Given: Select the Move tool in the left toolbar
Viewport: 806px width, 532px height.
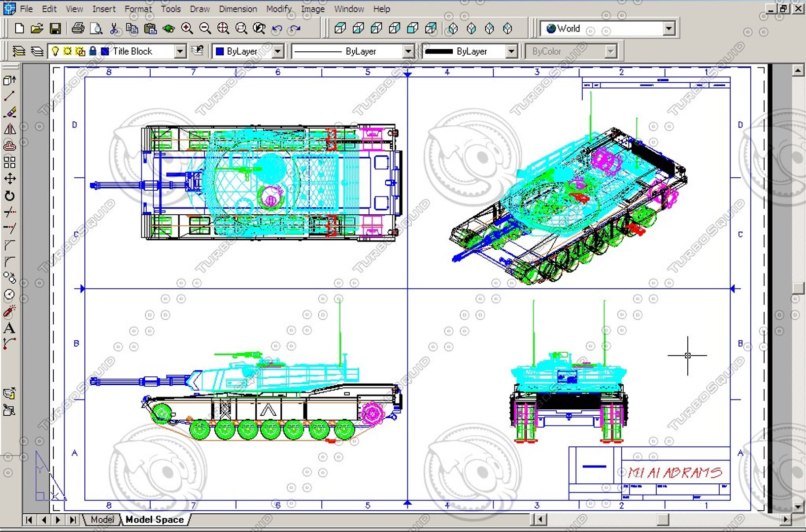Looking at the screenshot, I should pos(9,179).
